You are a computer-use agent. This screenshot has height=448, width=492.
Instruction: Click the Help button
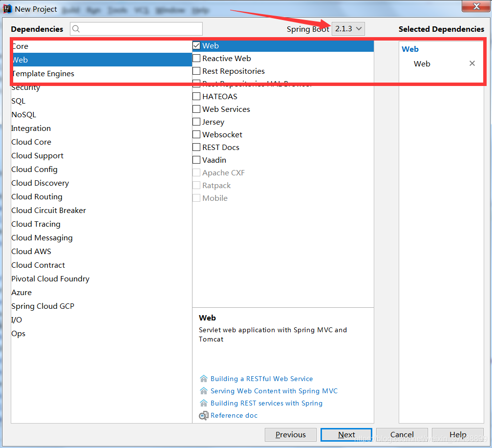pos(458,434)
